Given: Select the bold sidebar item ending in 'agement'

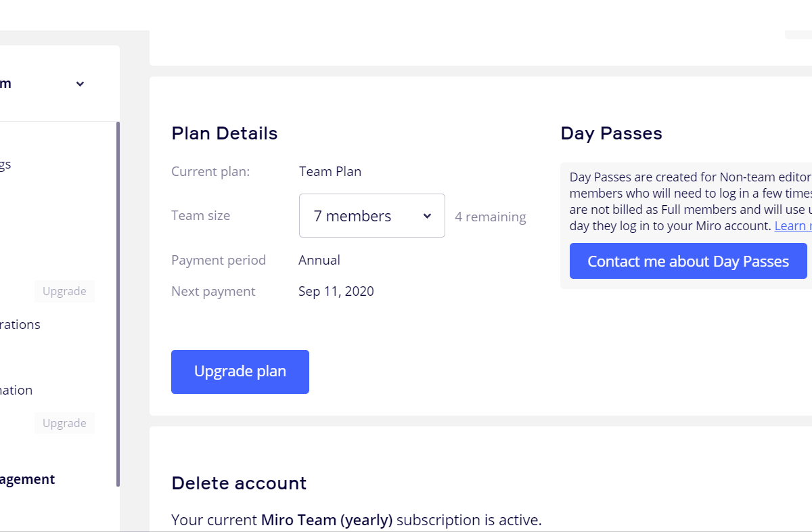Looking at the screenshot, I should click(x=27, y=479).
